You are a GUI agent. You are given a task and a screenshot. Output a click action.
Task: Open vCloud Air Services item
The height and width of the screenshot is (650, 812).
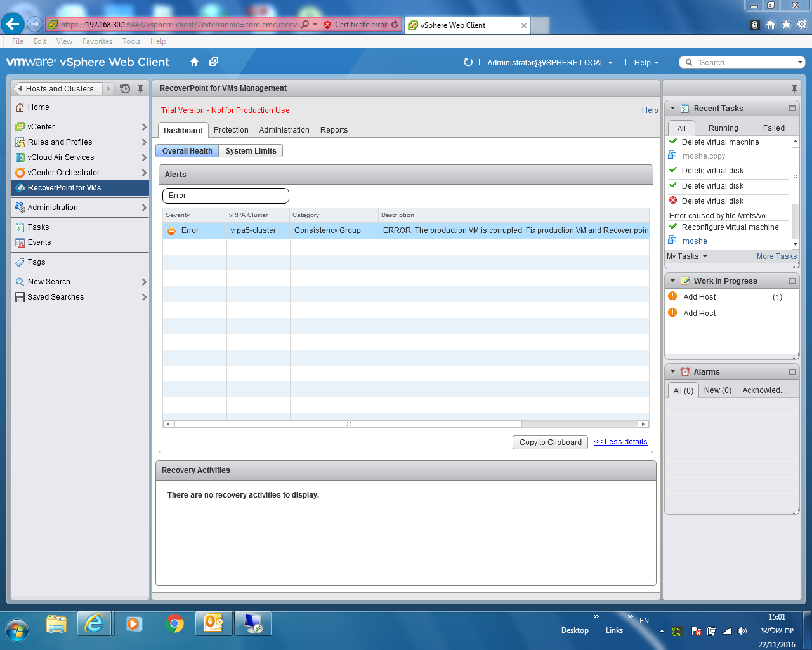point(80,157)
